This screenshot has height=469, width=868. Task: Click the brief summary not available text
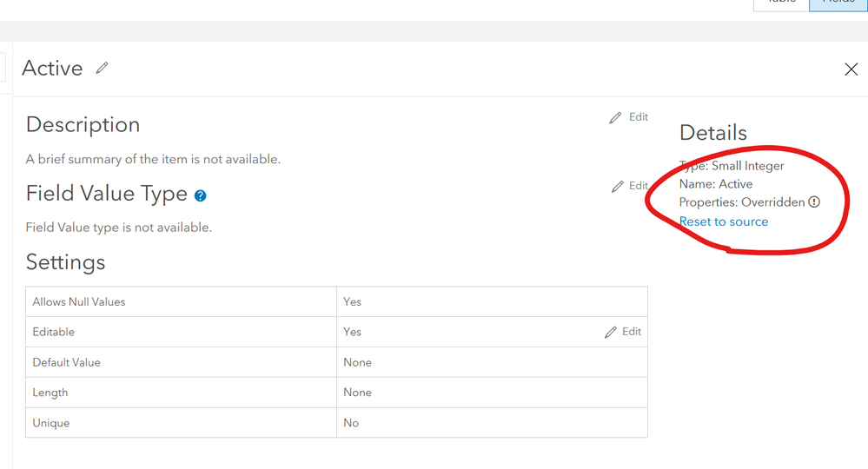click(153, 159)
